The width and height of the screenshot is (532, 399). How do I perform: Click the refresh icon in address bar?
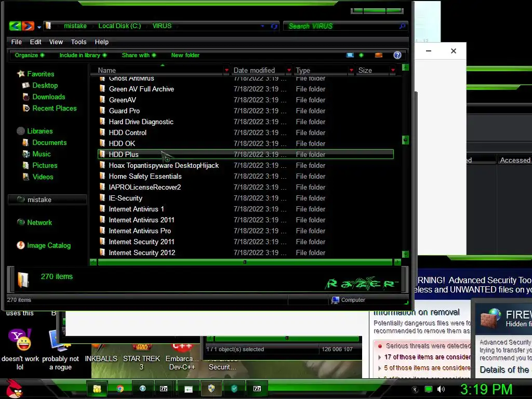pyautogui.click(x=274, y=26)
